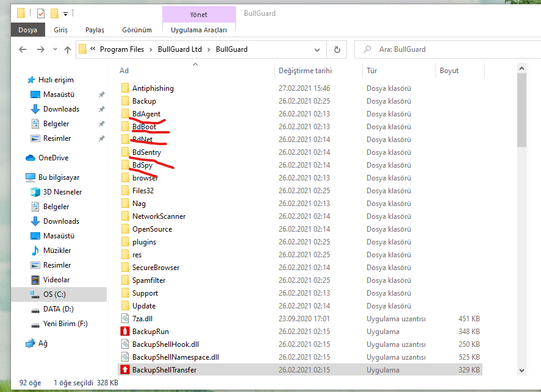Image resolution: width=541 pixels, height=392 pixels.
Task: Open the quick access toolbar customize arrow
Action: [65, 14]
